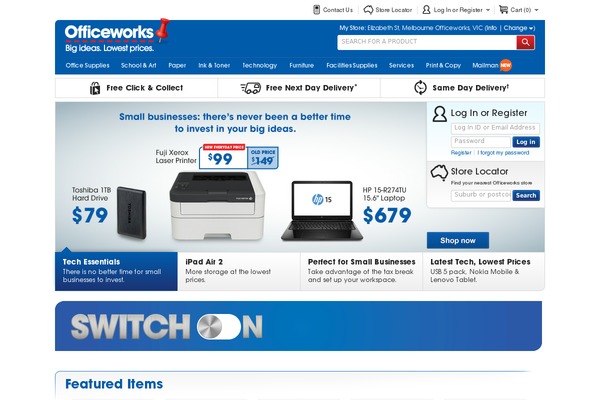
Task: Click the Shop now button
Action: 458,240
